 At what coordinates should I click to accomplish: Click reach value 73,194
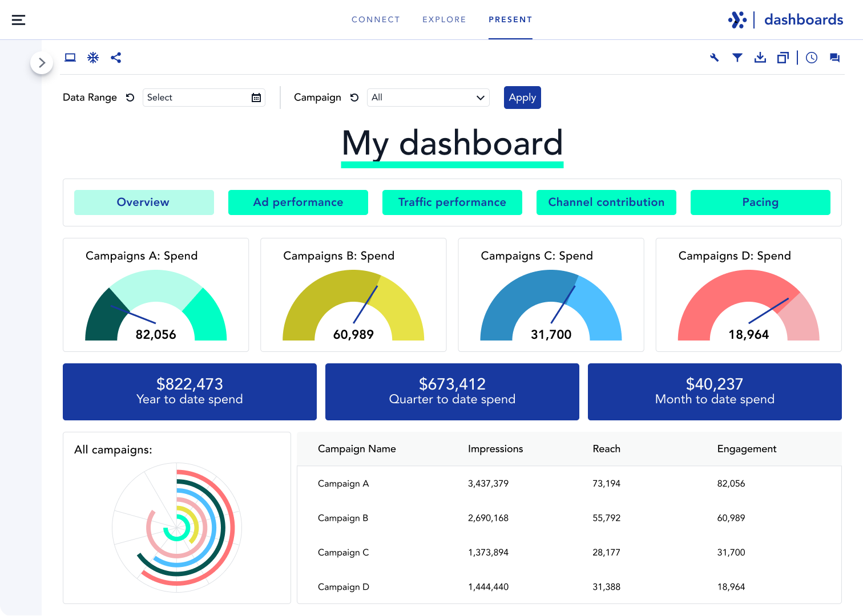click(606, 484)
